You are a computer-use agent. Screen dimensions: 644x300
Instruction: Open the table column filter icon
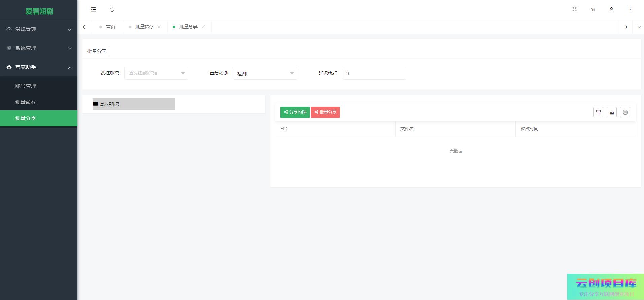598,112
